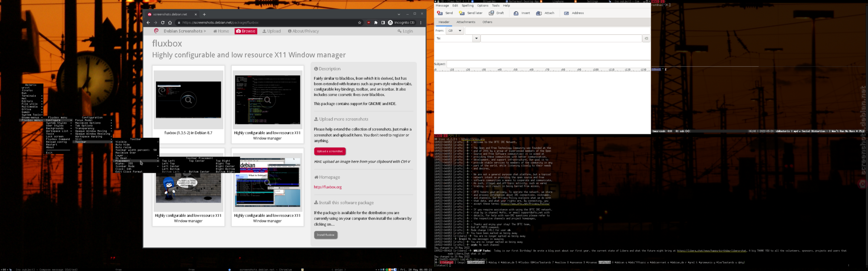This screenshot has width=868, height=271.
Task: Toggle Visible in Fluxbox Toolbar menu
Action: [x=136, y=142]
